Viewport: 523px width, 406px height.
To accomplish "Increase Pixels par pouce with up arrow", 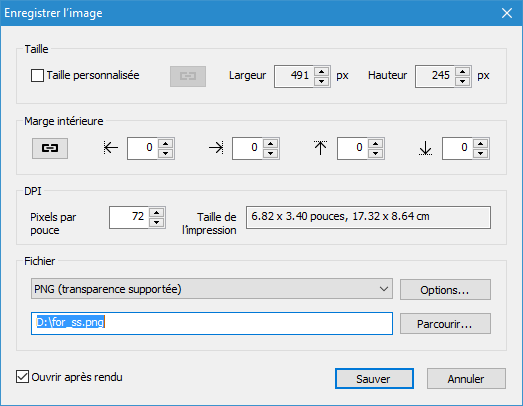I will (156, 213).
